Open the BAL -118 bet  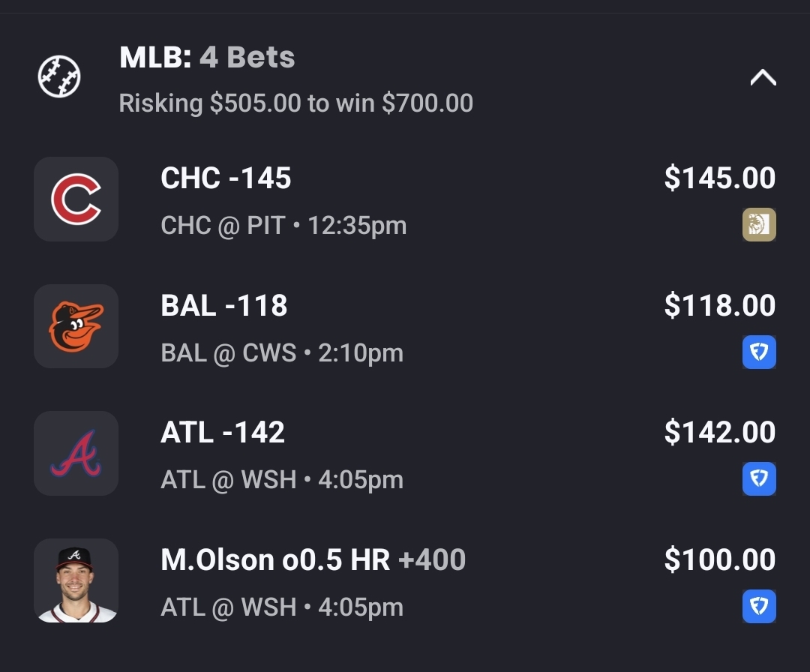[224, 306]
